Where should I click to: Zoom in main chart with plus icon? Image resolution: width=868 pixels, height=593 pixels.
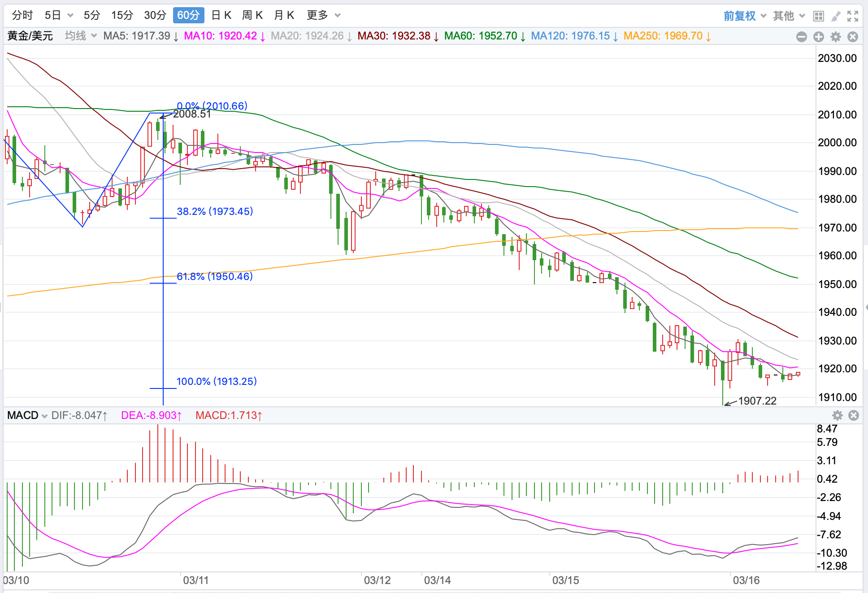(819, 37)
